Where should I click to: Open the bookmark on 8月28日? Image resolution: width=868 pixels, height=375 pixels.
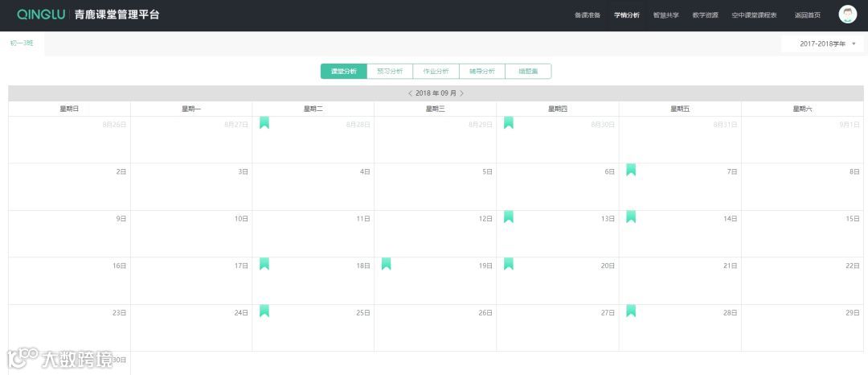tap(264, 122)
